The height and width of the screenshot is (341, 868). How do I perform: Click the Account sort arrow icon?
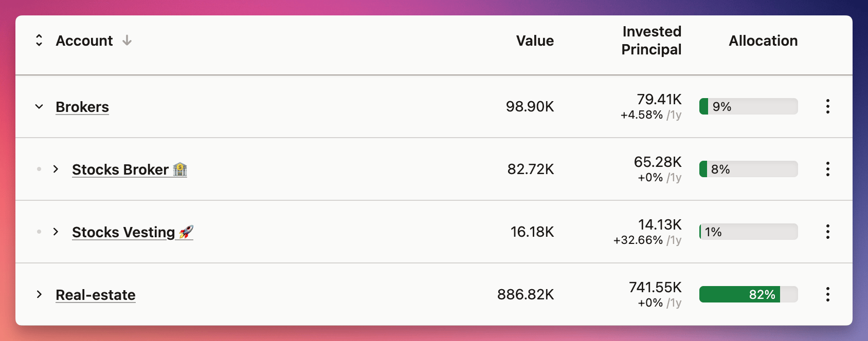click(127, 41)
